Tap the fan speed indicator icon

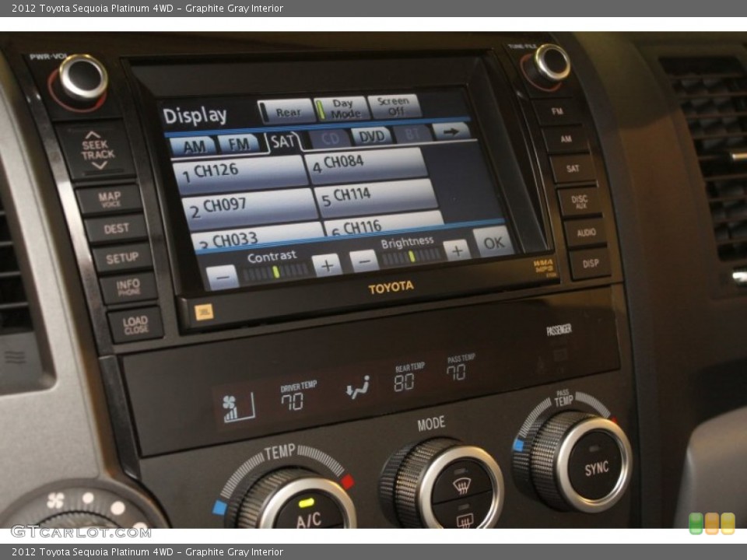[238, 408]
